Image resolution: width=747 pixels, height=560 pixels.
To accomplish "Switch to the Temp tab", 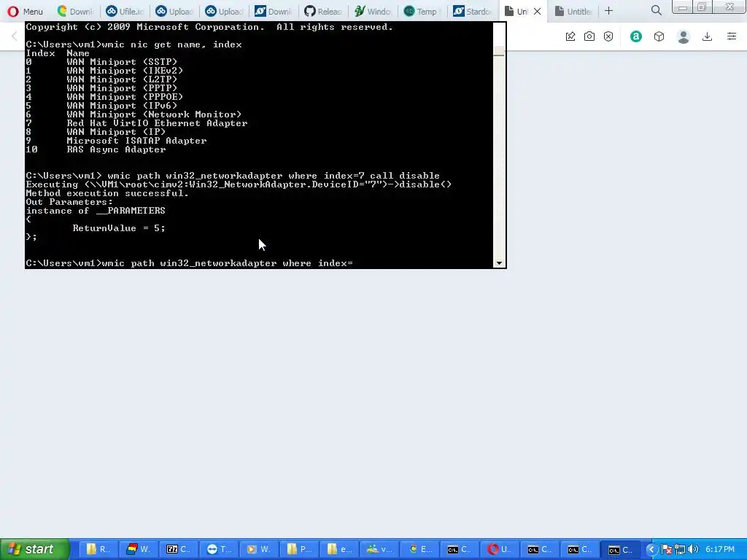I will click(x=422, y=11).
